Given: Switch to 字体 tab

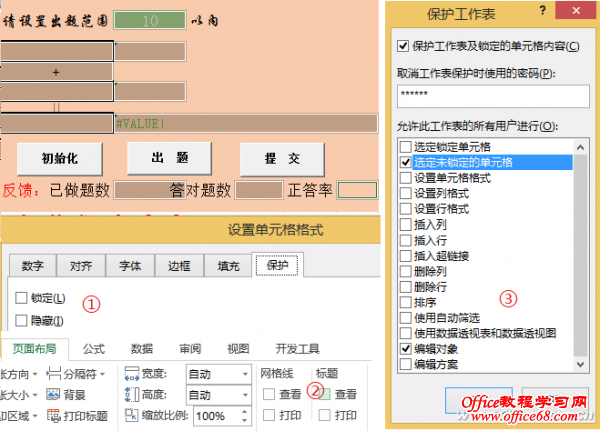Looking at the screenshot, I should (x=130, y=266).
